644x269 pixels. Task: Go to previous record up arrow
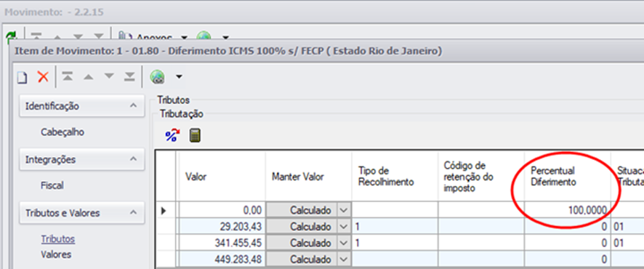tap(88, 77)
